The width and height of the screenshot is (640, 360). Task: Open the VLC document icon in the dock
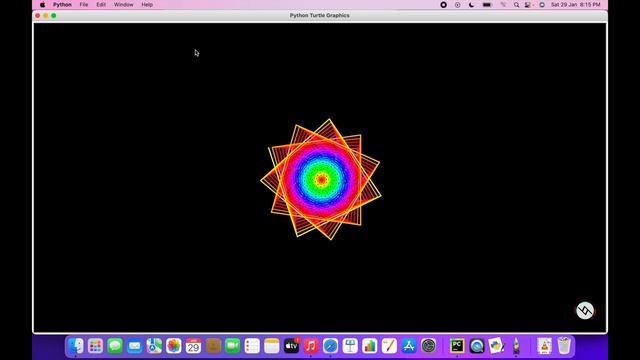pyautogui.click(x=544, y=346)
